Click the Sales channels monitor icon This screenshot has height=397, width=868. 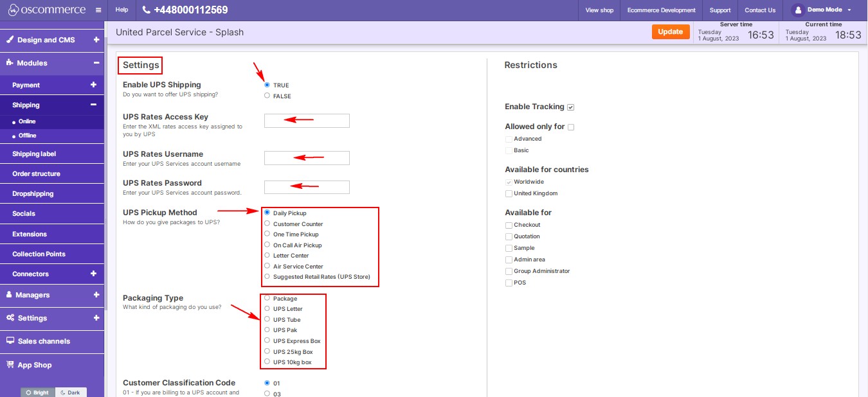pyautogui.click(x=10, y=341)
